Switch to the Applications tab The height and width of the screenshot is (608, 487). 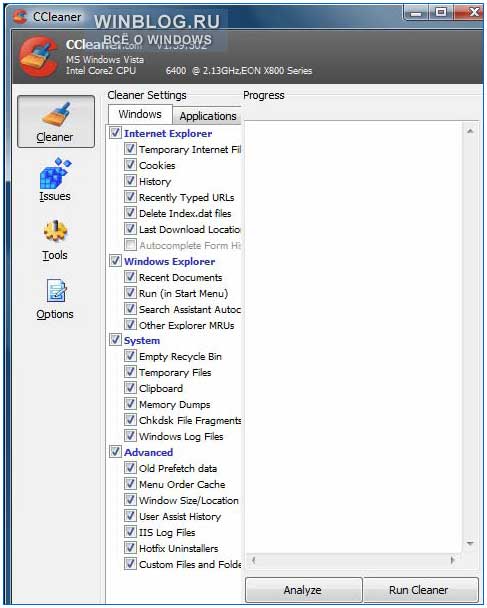pyautogui.click(x=208, y=116)
